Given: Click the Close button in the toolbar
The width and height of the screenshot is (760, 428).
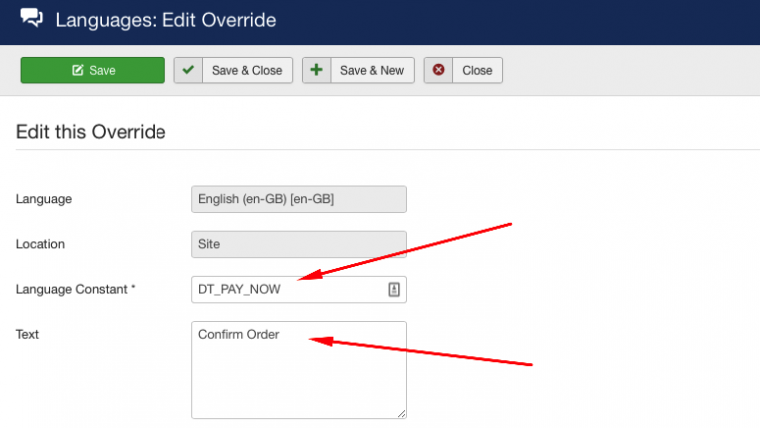Looking at the screenshot, I should 463,70.
